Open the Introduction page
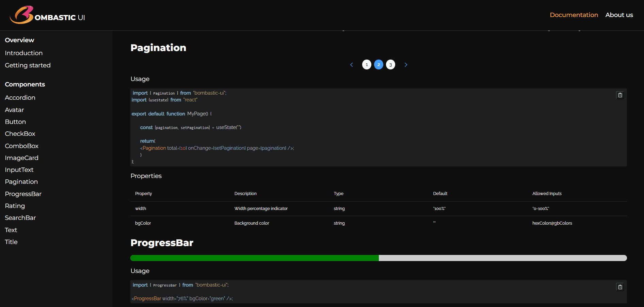 click(23, 53)
